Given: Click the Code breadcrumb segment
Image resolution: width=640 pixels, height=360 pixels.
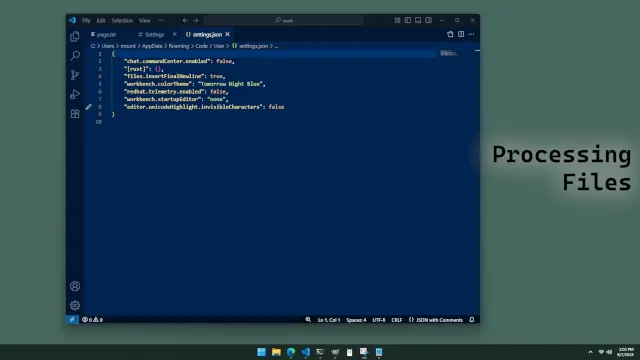Looking at the screenshot, I should pos(202,46).
